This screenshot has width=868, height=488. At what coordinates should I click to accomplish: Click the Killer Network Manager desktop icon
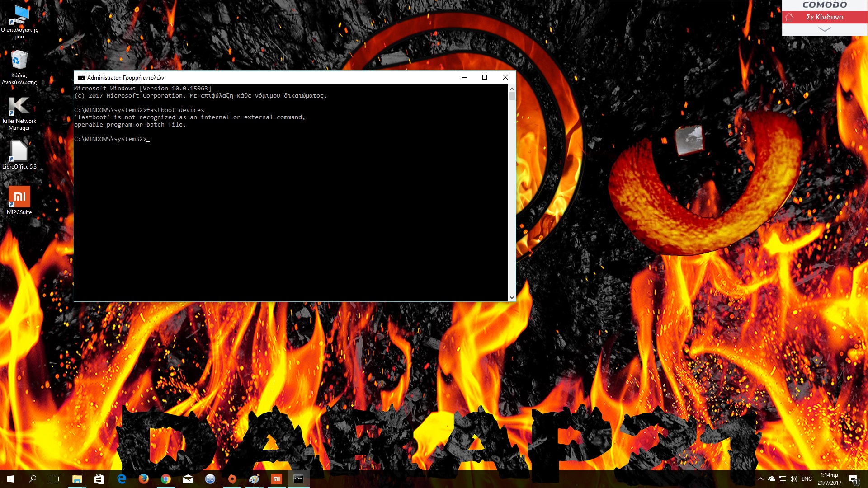[19, 107]
